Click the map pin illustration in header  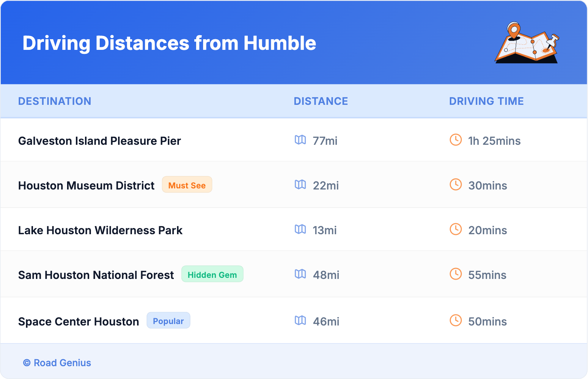click(x=527, y=43)
